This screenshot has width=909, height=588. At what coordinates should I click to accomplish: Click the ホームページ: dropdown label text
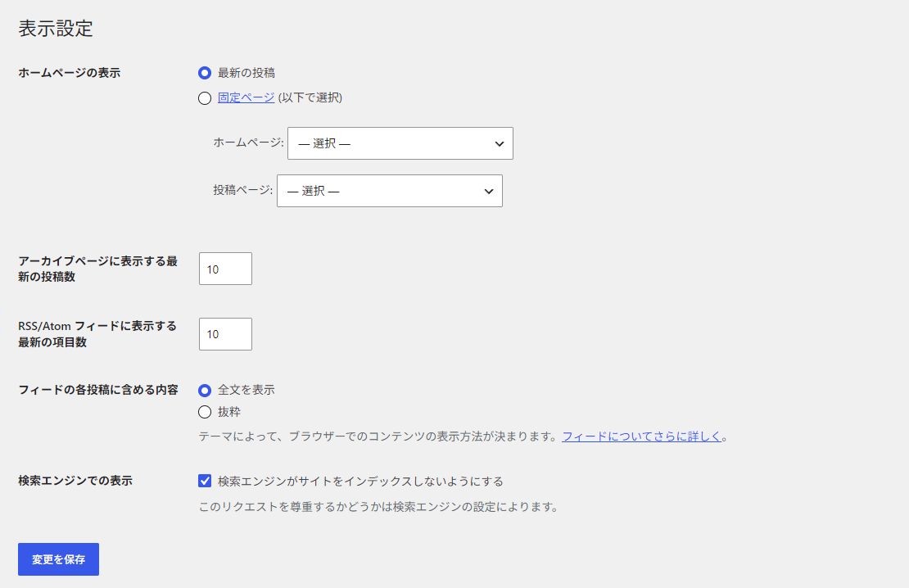tap(249, 142)
